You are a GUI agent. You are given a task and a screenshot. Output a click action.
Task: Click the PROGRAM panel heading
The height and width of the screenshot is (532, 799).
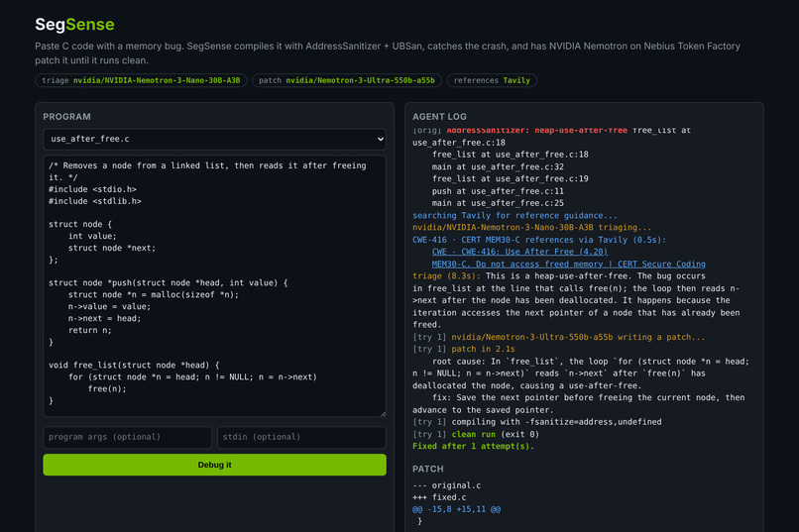66,117
